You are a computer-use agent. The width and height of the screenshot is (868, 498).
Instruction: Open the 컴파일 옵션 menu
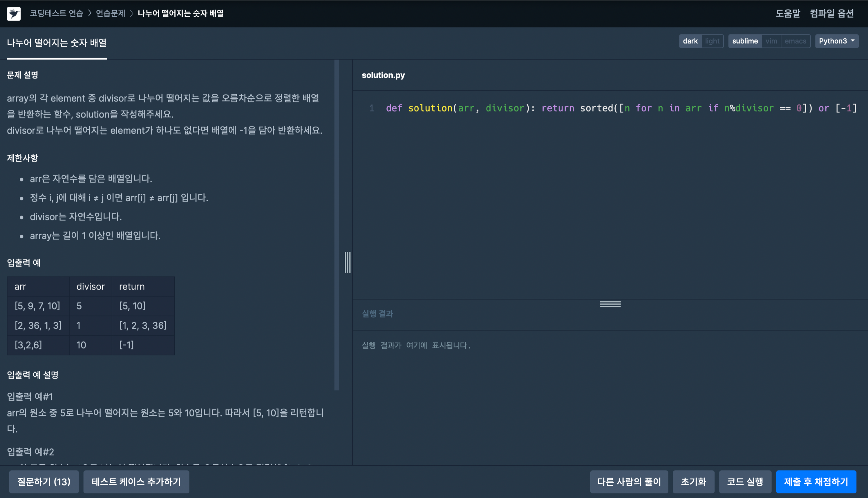pos(831,13)
